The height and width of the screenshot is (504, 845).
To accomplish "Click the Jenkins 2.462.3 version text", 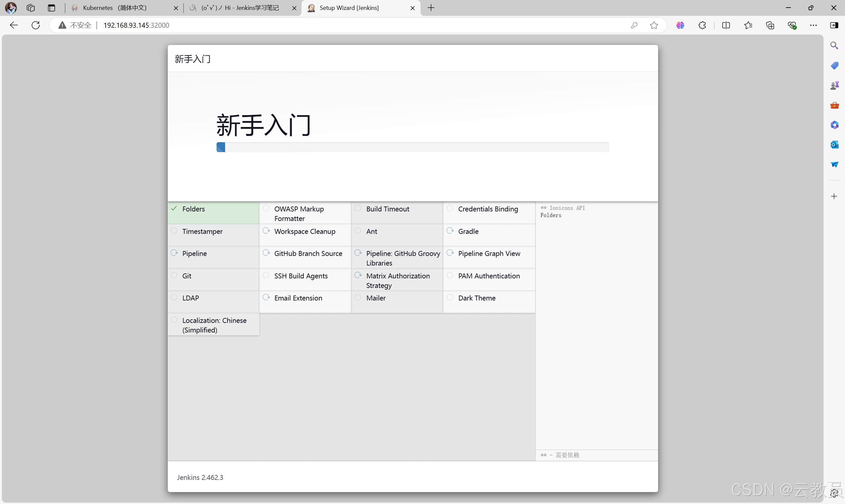I will [x=200, y=477].
